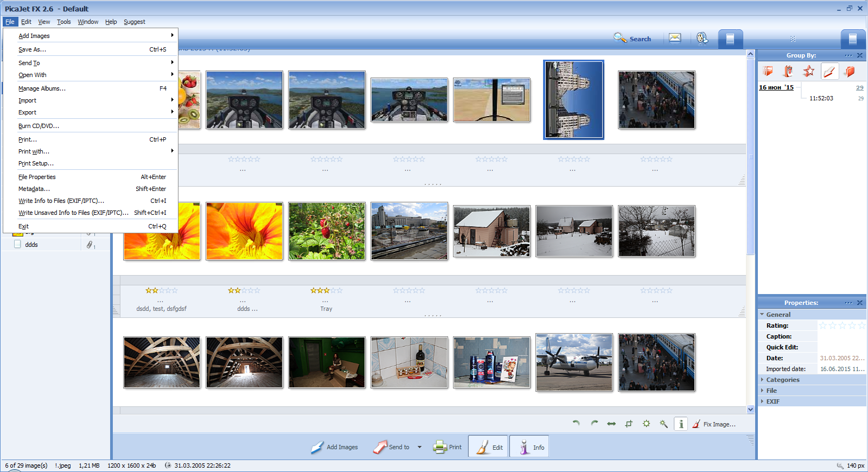Set rating stars in Properties panel

[841, 326]
